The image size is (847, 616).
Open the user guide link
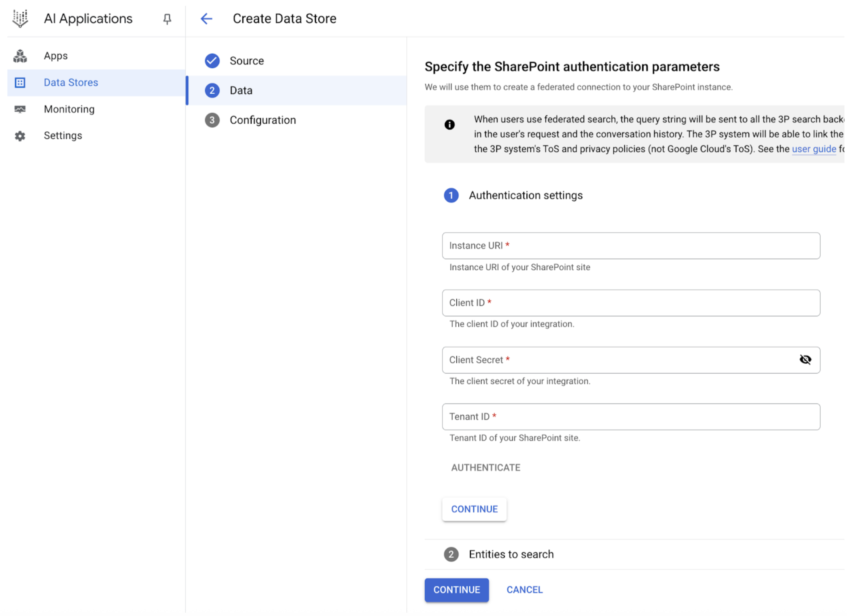813,149
